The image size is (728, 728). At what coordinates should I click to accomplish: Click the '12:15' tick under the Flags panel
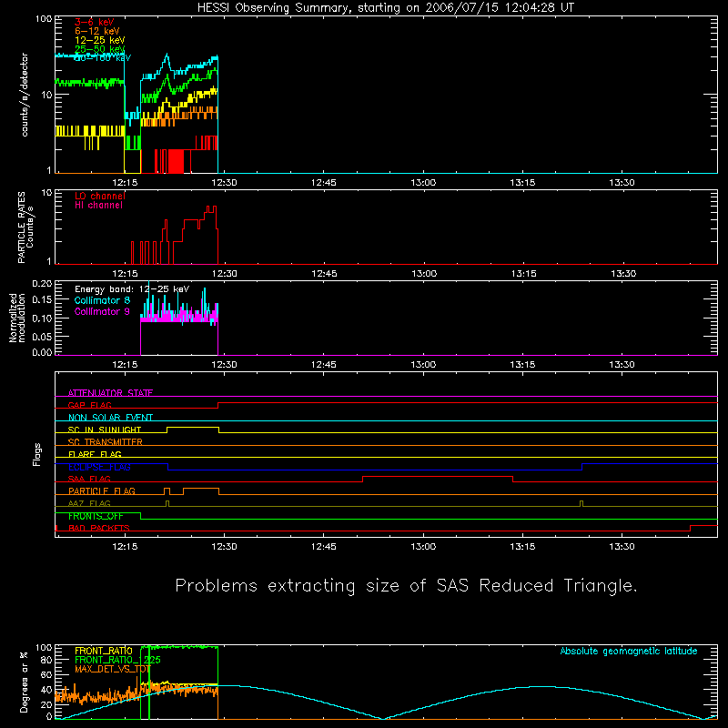click(125, 547)
